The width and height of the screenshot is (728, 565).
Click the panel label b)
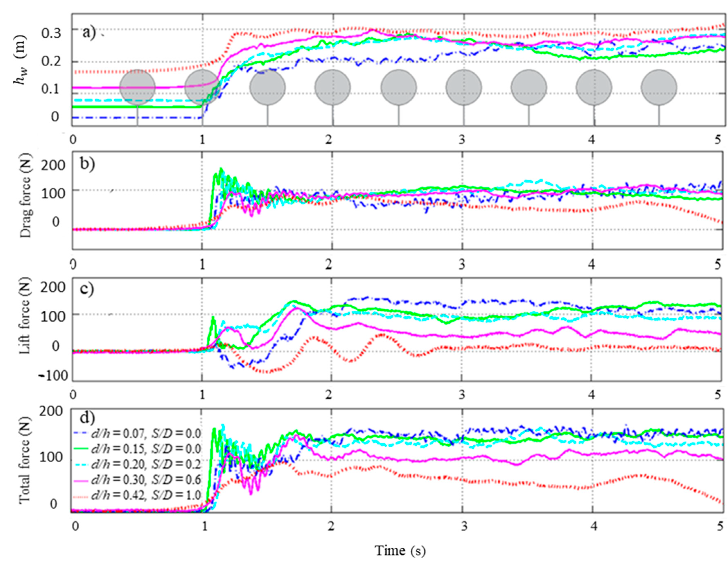87,164
